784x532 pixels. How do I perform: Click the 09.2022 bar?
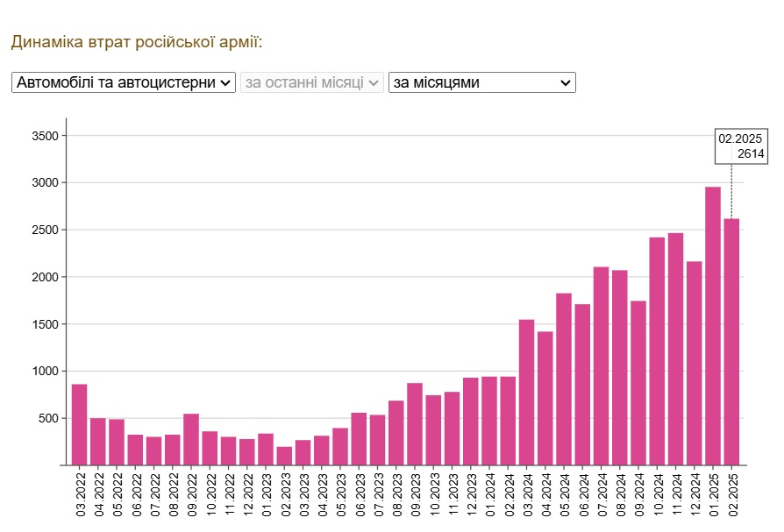pos(191,439)
